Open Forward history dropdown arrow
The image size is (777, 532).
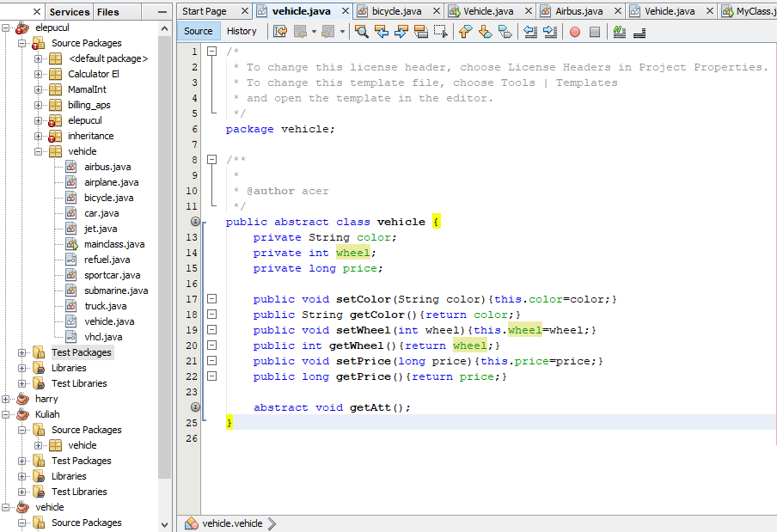point(342,32)
